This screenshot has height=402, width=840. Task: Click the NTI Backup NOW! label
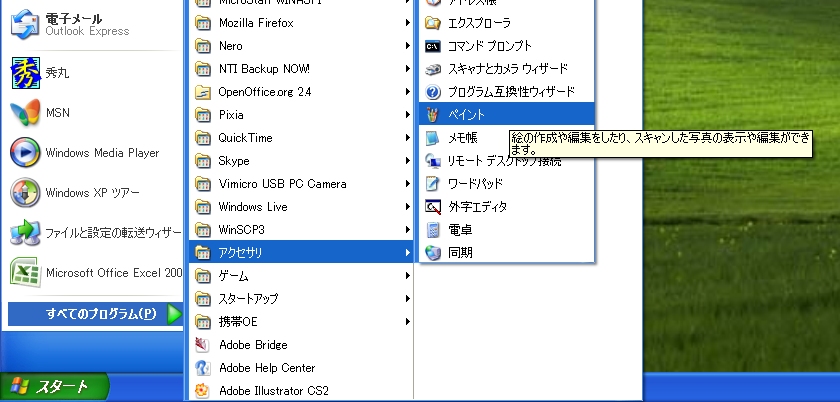(x=264, y=69)
